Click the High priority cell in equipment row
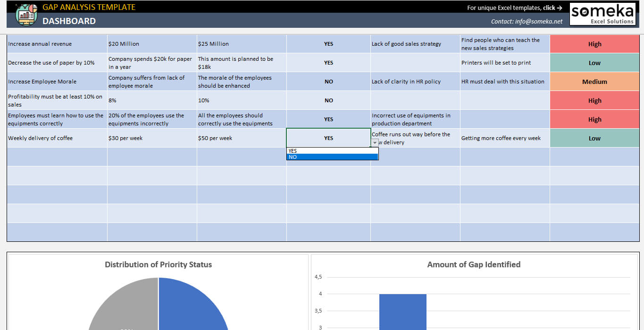This screenshot has width=644, height=330. (x=594, y=119)
